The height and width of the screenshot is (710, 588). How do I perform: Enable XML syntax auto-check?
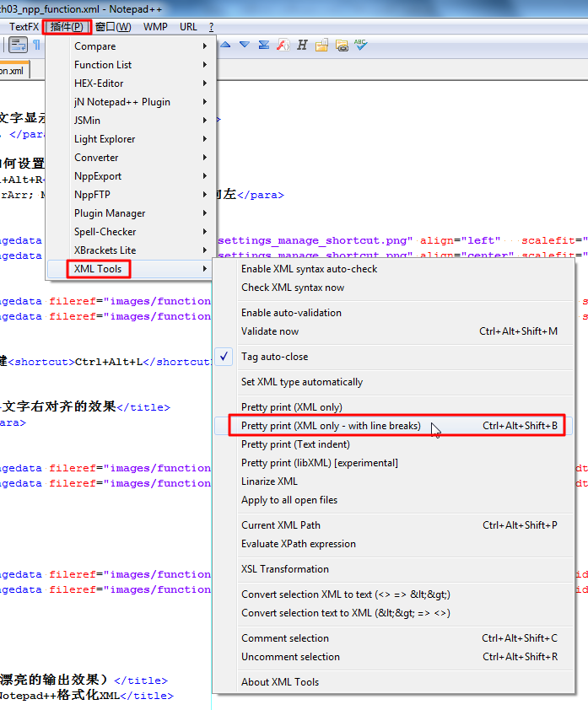(309, 269)
